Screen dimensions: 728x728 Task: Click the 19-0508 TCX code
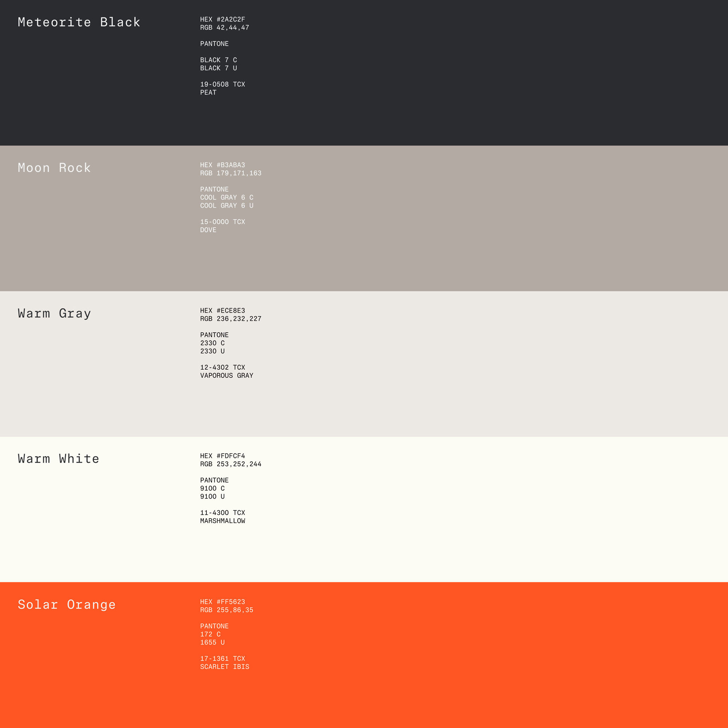(x=222, y=84)
